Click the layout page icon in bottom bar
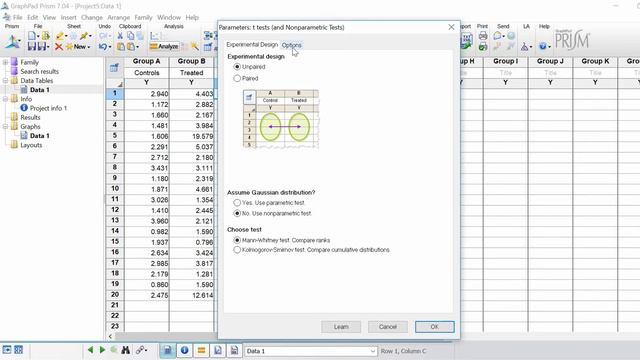Viewport: 640px width, 360px height. point(234,350)
